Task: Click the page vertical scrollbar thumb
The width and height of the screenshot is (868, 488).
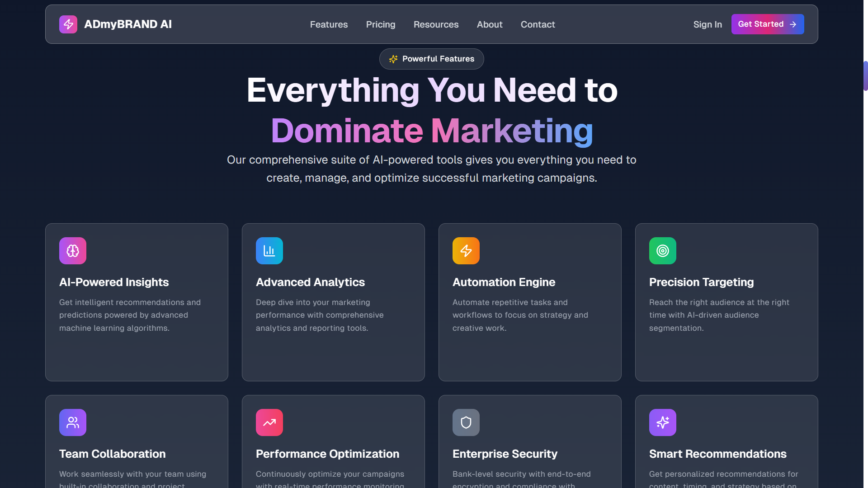Action: point(865,76)
